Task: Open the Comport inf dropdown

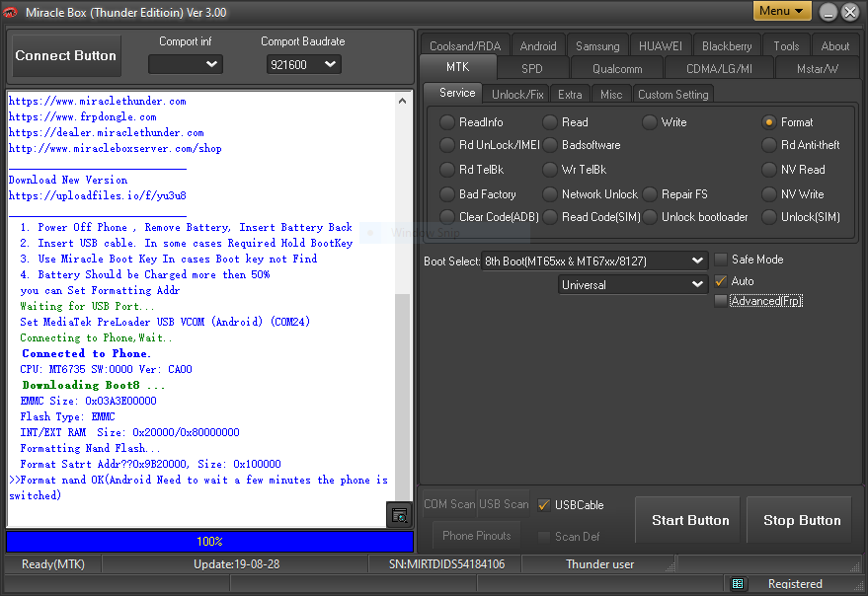Action: point(186,64)
